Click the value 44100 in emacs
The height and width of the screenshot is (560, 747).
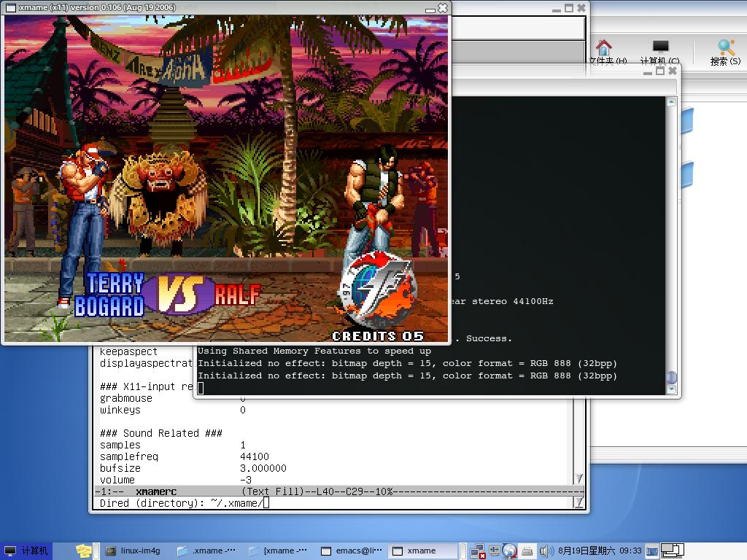pos(255,456)
